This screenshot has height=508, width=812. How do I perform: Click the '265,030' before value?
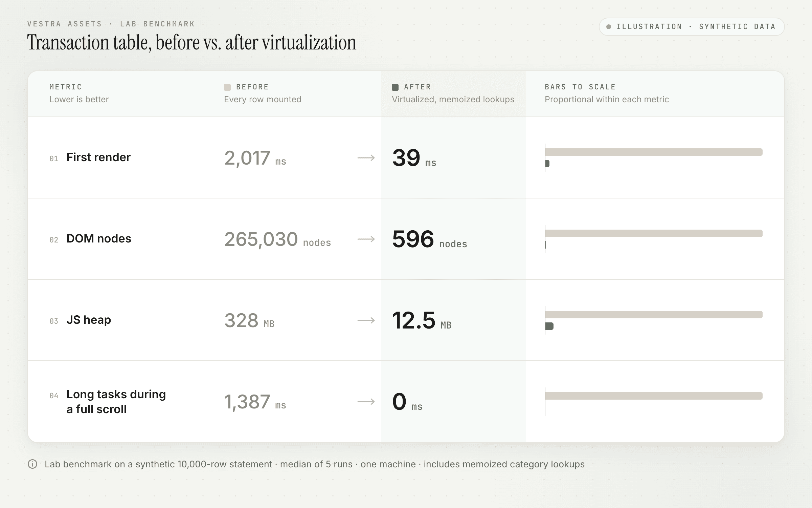click(261, 239)
